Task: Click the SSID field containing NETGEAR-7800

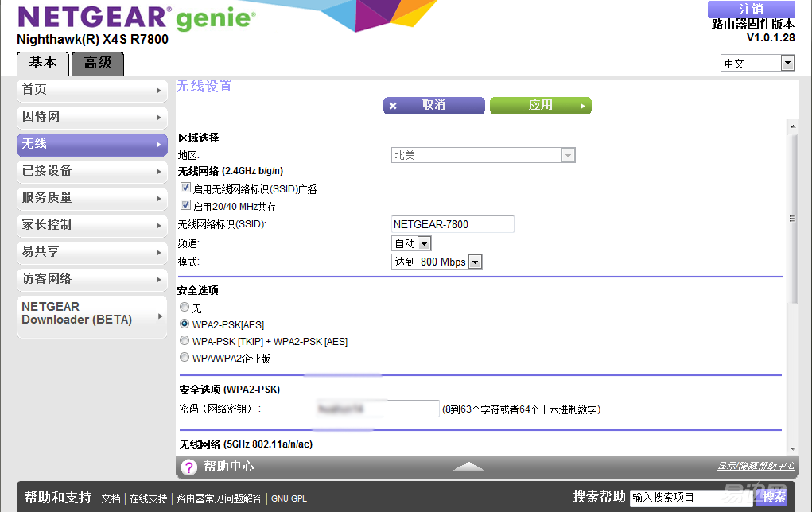Action: [453, 224]
